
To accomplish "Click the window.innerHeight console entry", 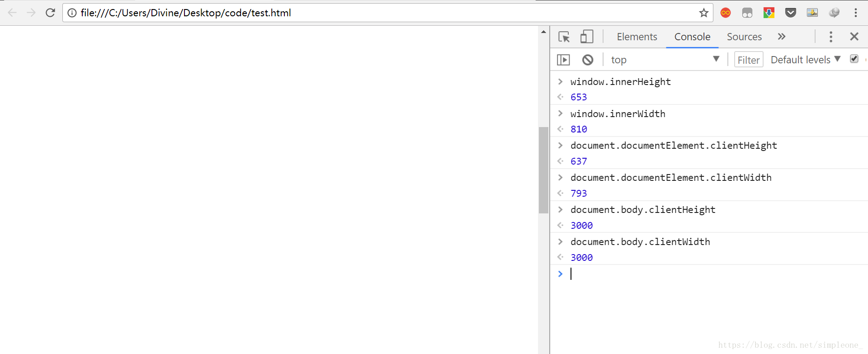I will [620, 82].
